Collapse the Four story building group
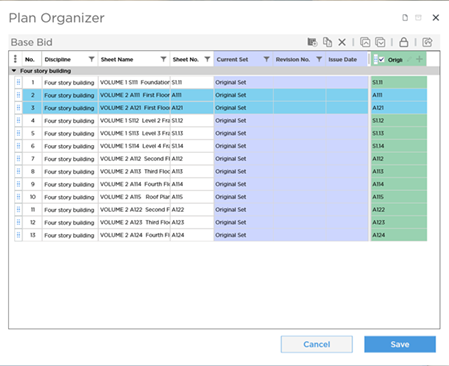Screen dimensions: 449x366 point(14,71)
